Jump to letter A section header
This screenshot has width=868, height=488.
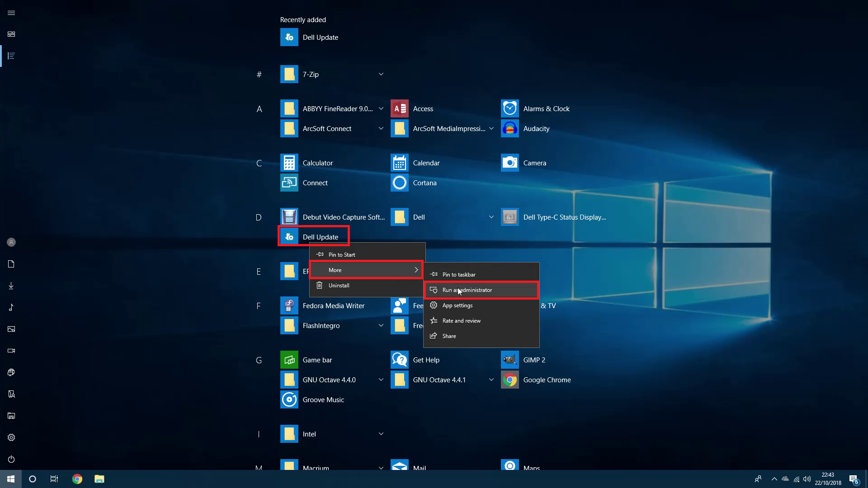[259, 109]
